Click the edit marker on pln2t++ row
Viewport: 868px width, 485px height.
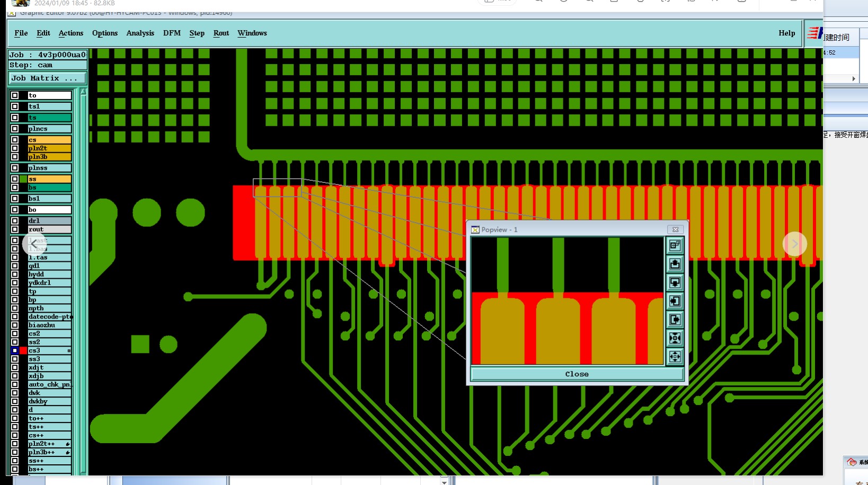(x=68, y=444)
